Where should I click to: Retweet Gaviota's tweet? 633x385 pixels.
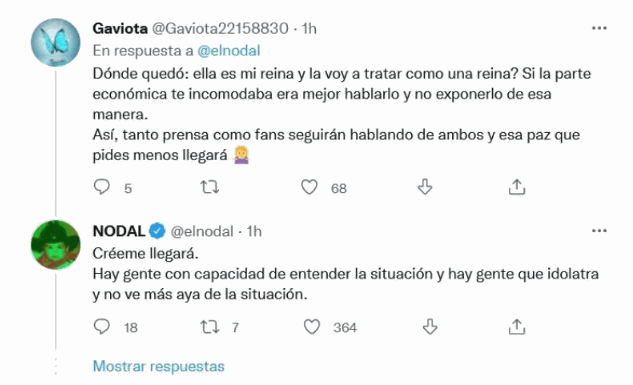[210, 187]
